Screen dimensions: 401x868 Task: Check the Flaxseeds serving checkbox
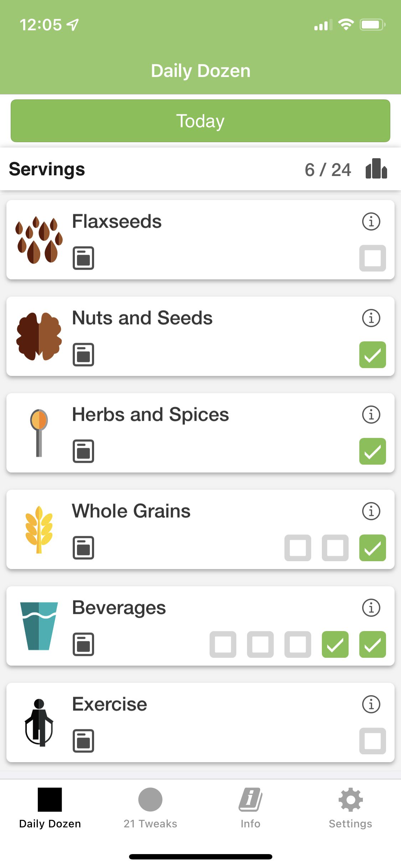[x=372, y=258]
